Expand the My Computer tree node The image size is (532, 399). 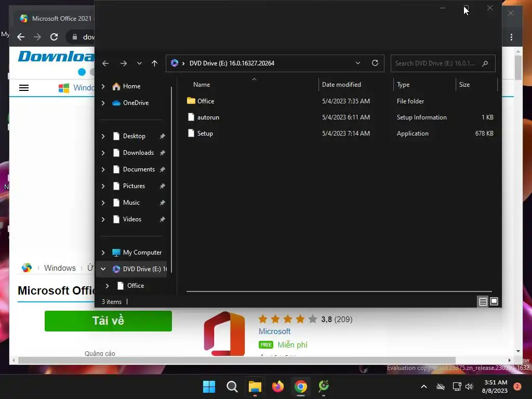click(103, 252)
